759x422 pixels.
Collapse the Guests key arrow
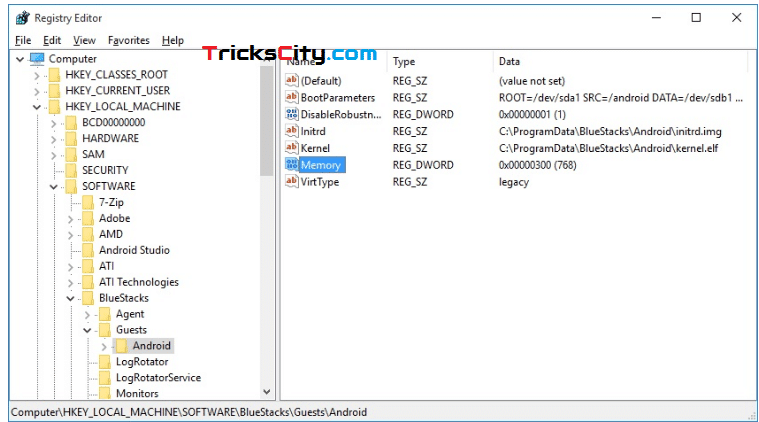coord(88,331)
